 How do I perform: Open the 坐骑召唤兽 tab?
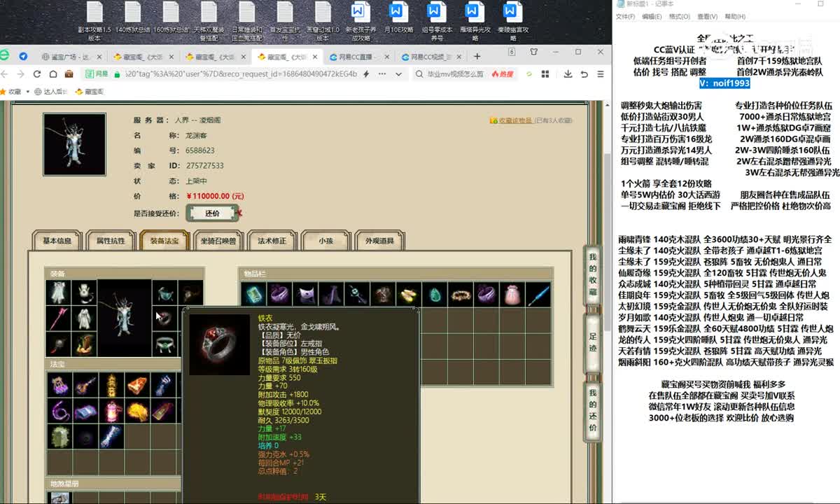[218, 240]
